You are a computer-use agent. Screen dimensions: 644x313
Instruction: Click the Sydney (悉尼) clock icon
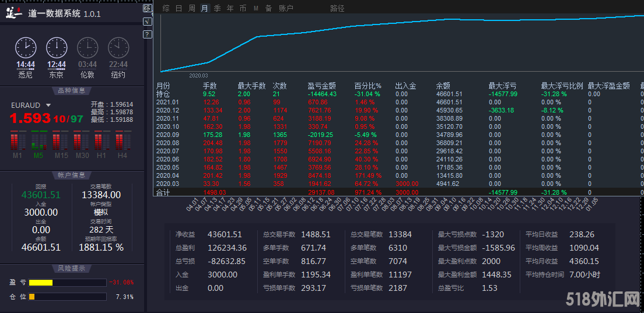26,47
